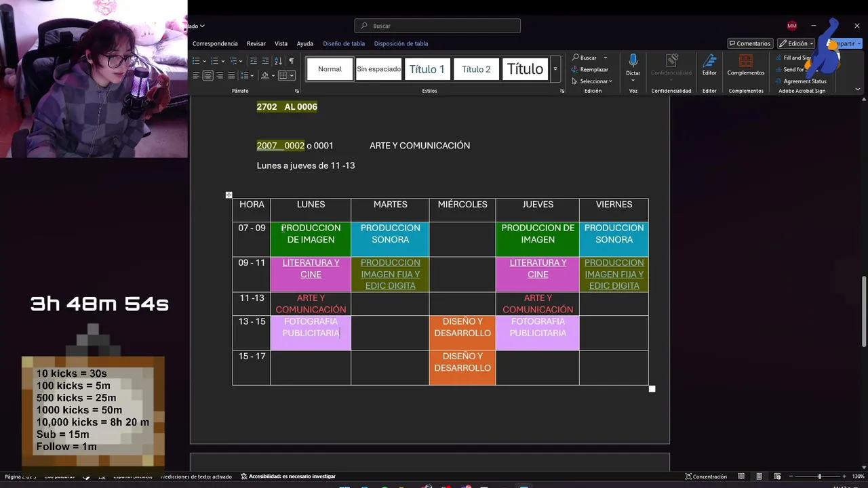Open the Revisar tab
This screenshot has width=868, height=488.
(256, 43)
